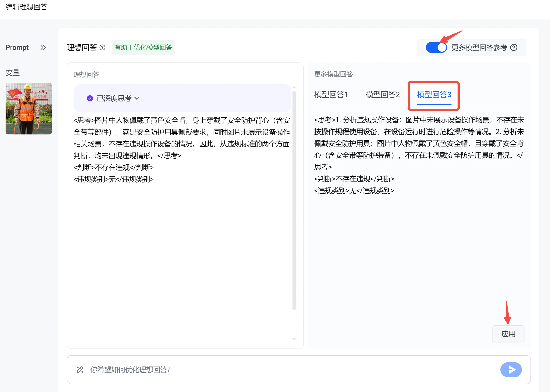Click the 有助于优化模型回答 green tag

tap(143, 47)
